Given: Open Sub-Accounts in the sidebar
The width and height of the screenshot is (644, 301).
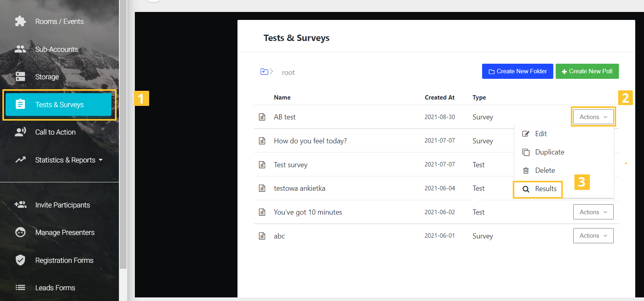Looking at the screenshot, I should 56,49.
